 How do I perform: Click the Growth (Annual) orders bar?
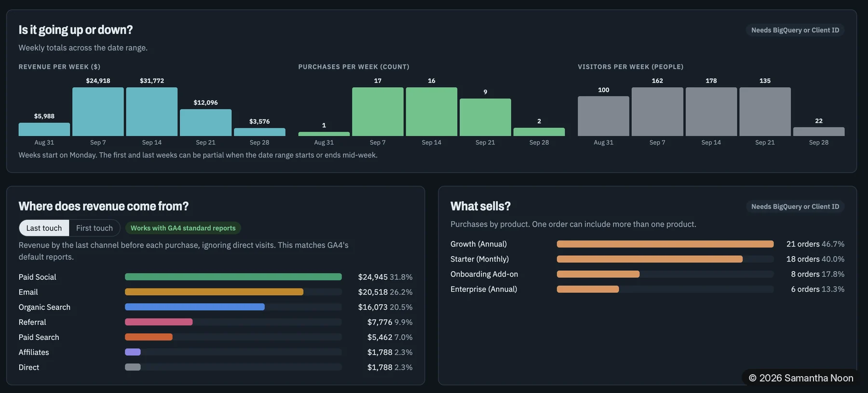(665, 244)
